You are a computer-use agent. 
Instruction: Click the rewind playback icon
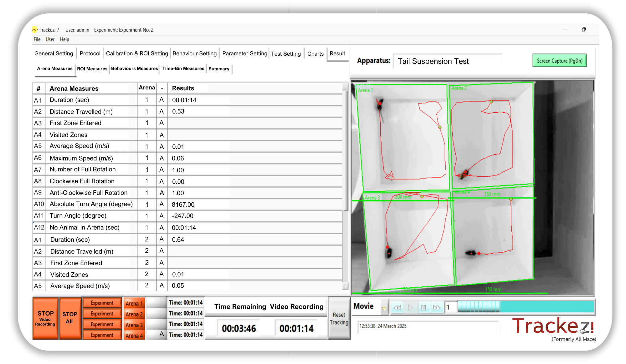tap(397, 308)
